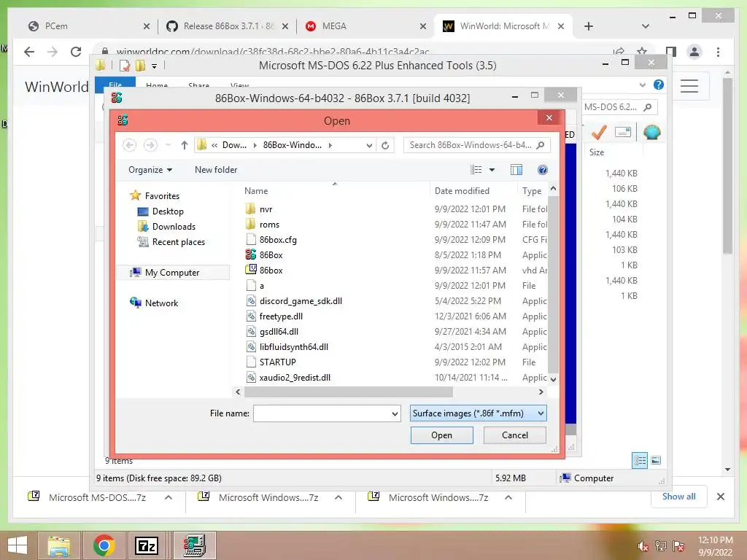The width and height of the screenshot is (747, 560).
Task: Click the File name input field
Action: (x=322, y=413)
